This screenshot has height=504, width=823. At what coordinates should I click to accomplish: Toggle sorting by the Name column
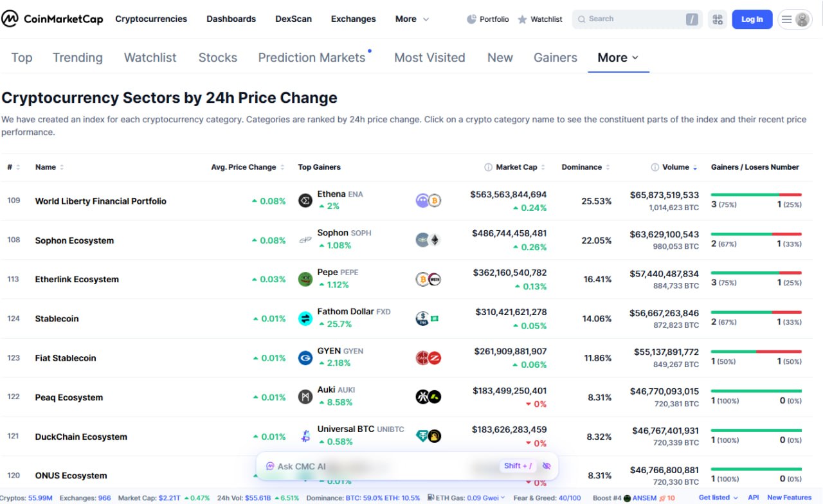[x=50, y=167]
